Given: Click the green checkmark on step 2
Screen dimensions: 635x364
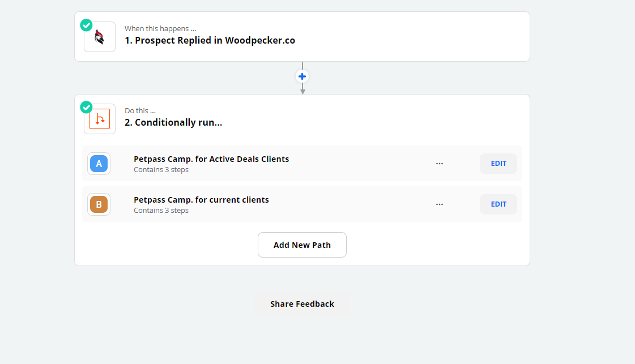Looking at the screenshot, I should click(x=86, y=108).
